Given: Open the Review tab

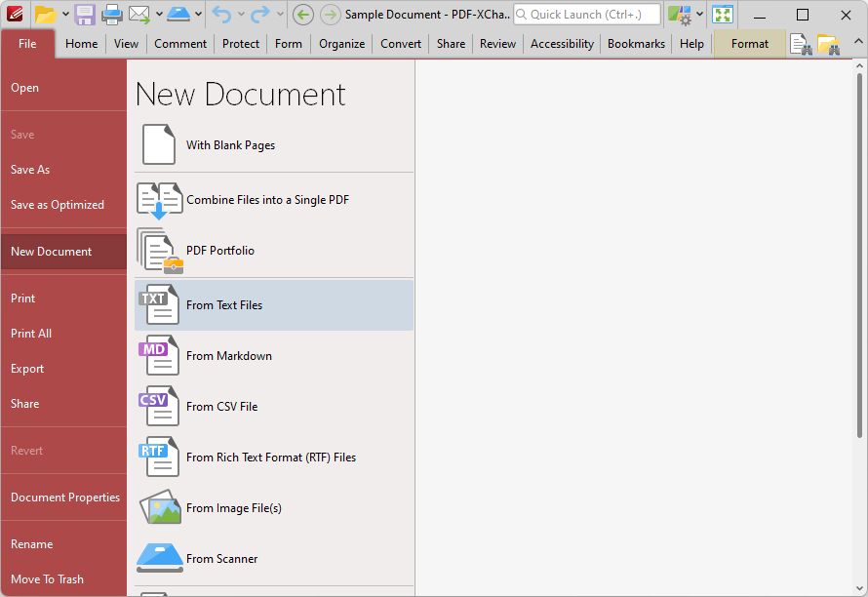Looking at the screenshot, I should coord(497,44).
